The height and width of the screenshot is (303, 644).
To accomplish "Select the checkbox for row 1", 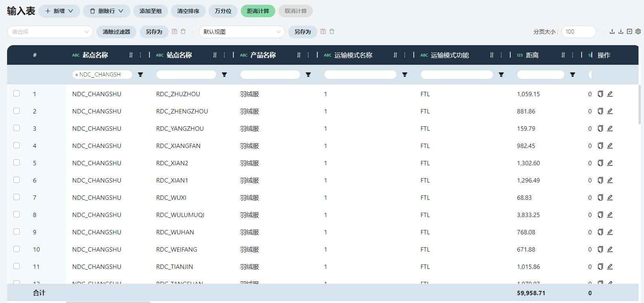I will point(16,93).
